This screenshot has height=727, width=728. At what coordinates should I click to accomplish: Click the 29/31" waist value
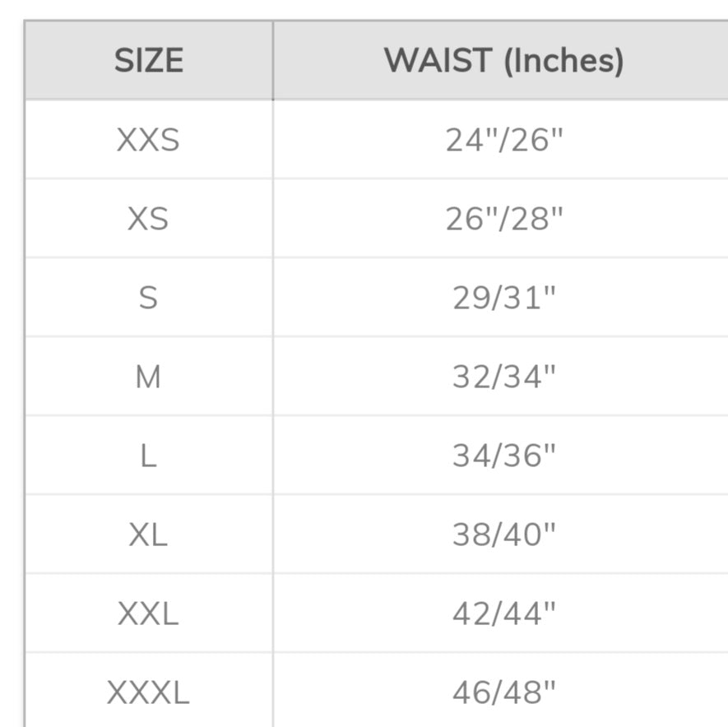coord(503,299)
